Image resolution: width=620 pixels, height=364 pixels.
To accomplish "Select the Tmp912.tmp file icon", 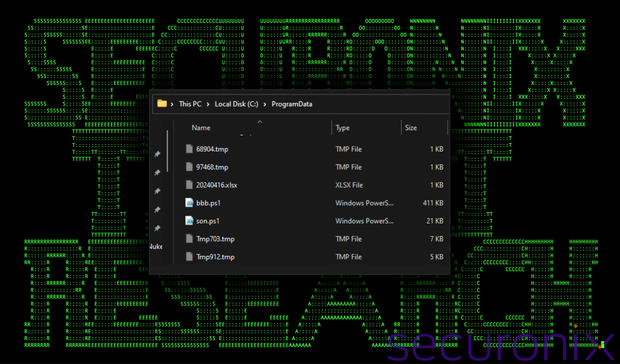I will (x=189, y=257).
